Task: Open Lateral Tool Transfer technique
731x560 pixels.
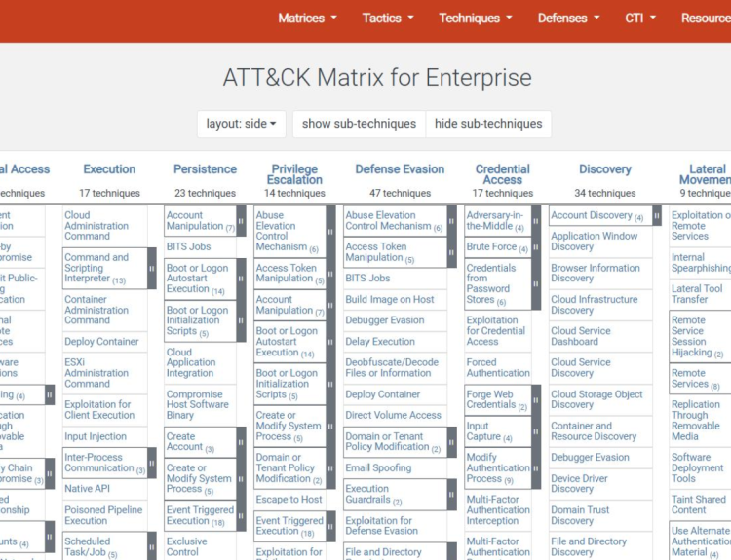Action: point(697,294)
